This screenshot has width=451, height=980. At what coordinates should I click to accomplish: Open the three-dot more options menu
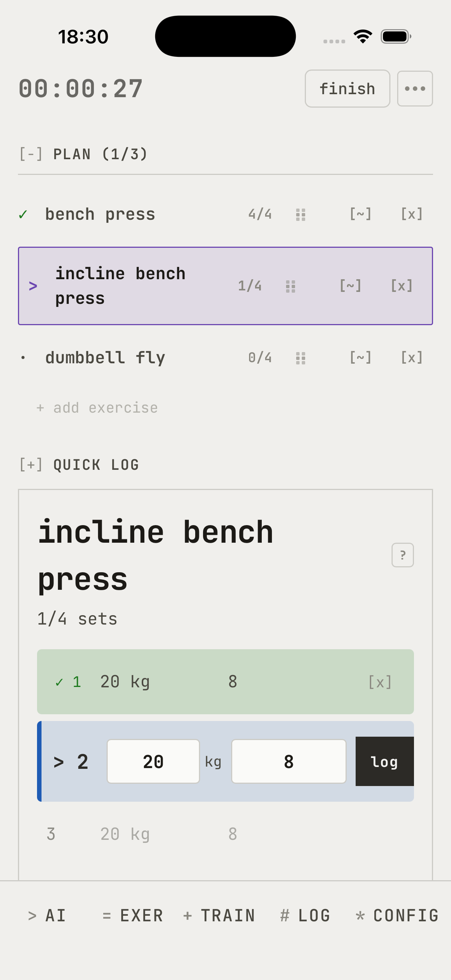[414, 89]
